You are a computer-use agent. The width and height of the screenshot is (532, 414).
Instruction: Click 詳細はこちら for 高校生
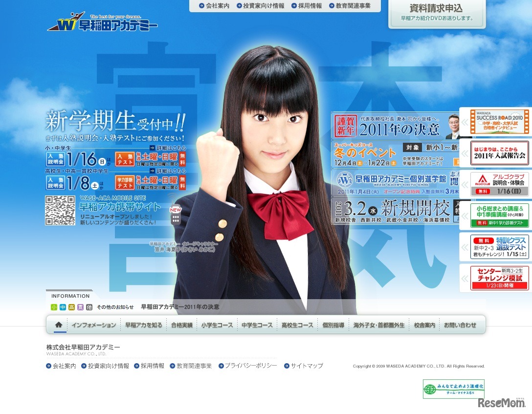click(x=168, y=171)
